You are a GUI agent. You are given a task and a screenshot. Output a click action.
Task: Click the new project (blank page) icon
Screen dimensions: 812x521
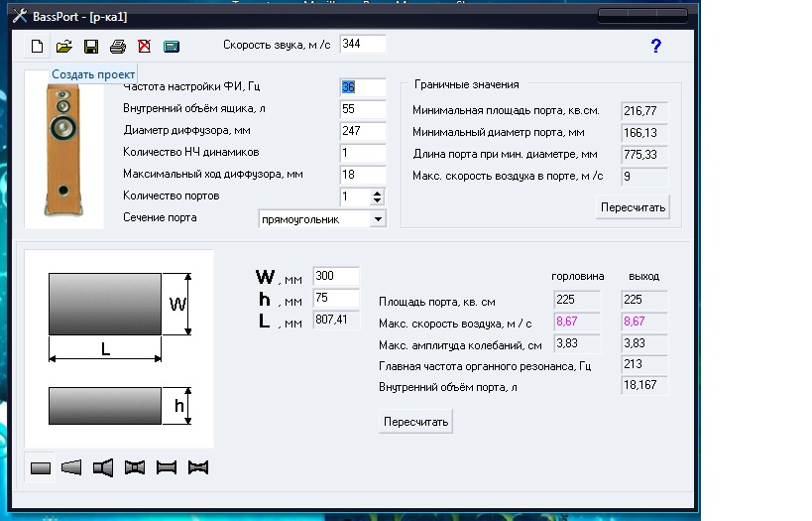38,47
